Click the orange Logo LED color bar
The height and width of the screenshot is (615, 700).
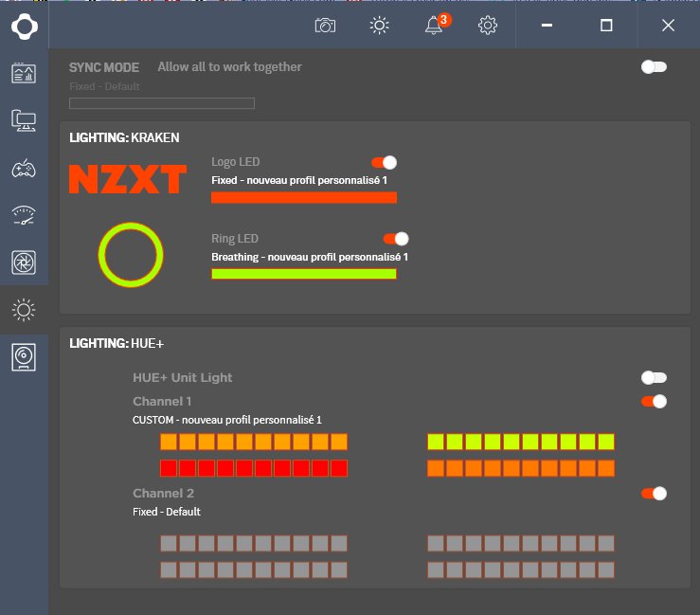pyautogui.click(x=303, y=197)
